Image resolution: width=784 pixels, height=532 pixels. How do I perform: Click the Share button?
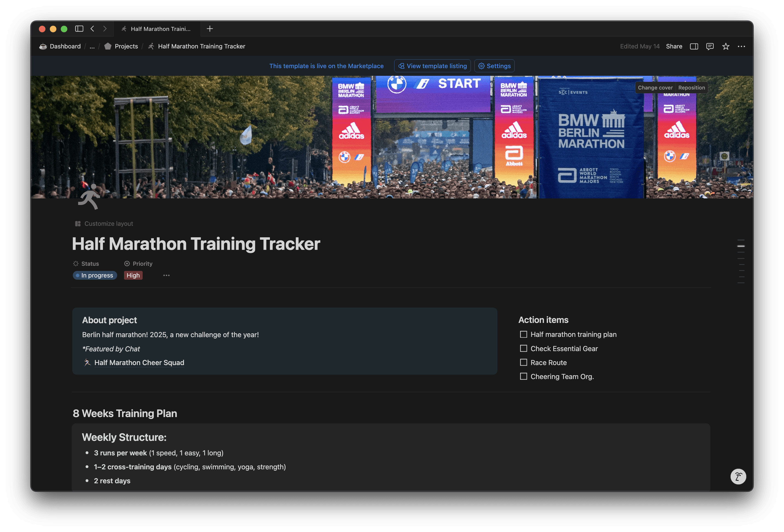tap(674, 46)
